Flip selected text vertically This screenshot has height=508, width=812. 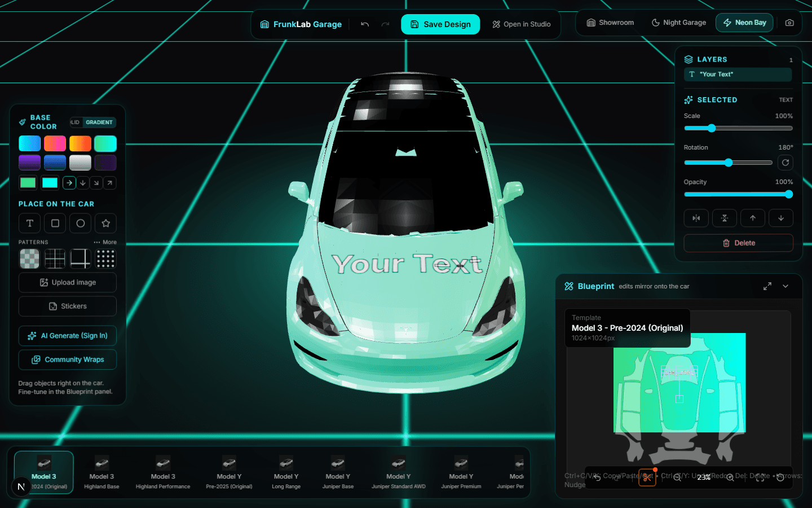coord(725,218)
